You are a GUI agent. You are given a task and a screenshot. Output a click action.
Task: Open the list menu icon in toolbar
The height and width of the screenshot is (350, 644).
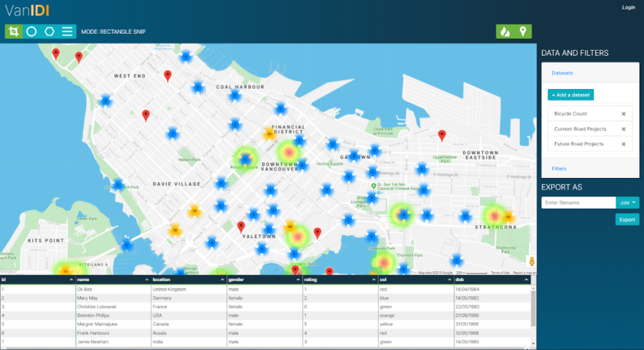click(67, 32)
